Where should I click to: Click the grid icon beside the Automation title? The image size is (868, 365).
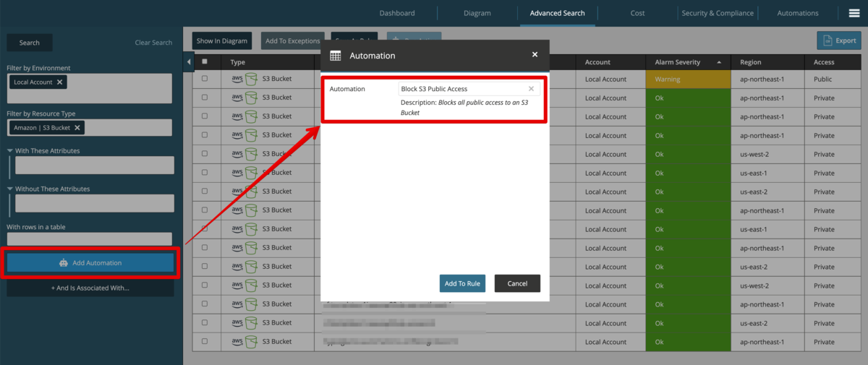click(x=336, y=56)
